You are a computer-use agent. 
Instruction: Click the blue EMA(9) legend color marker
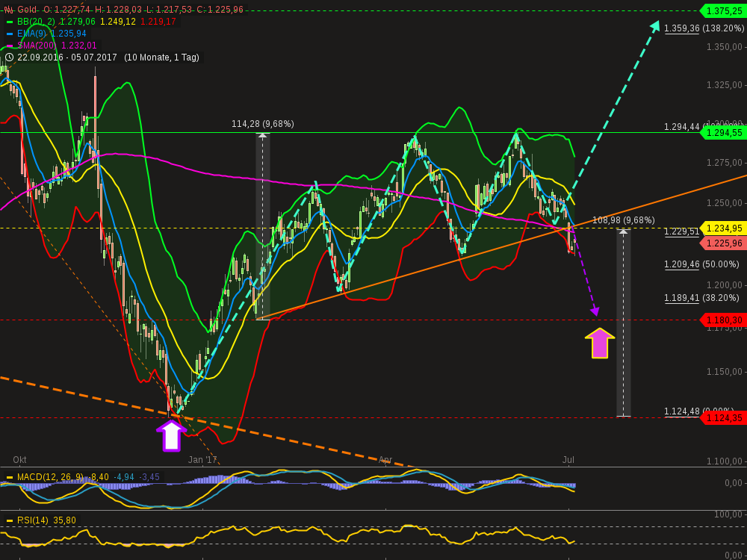click(9, 34)
